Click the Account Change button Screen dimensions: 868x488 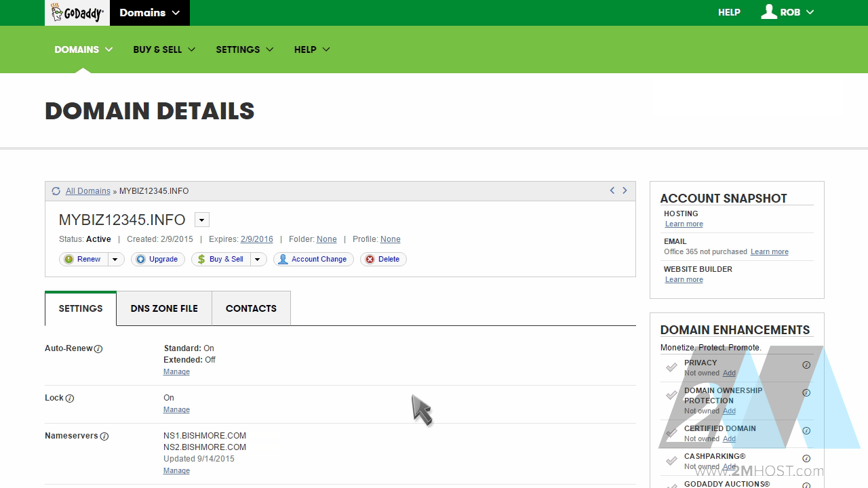click(313, 259)
